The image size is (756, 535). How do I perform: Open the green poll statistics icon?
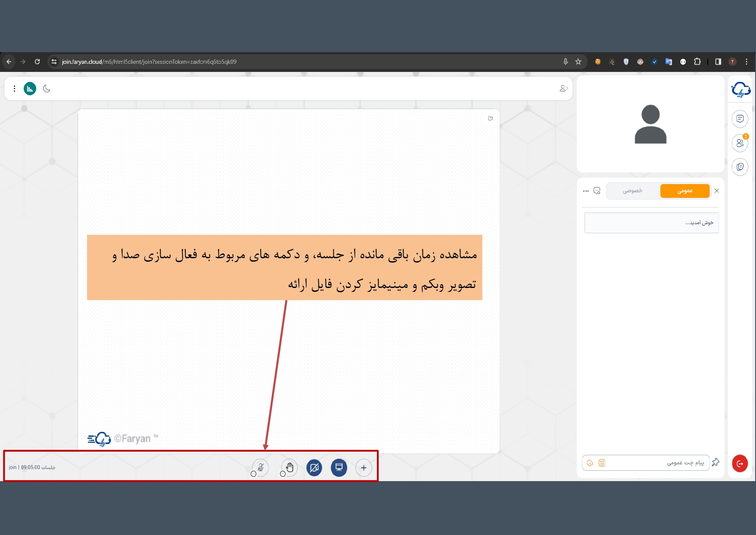coord(30,89)
